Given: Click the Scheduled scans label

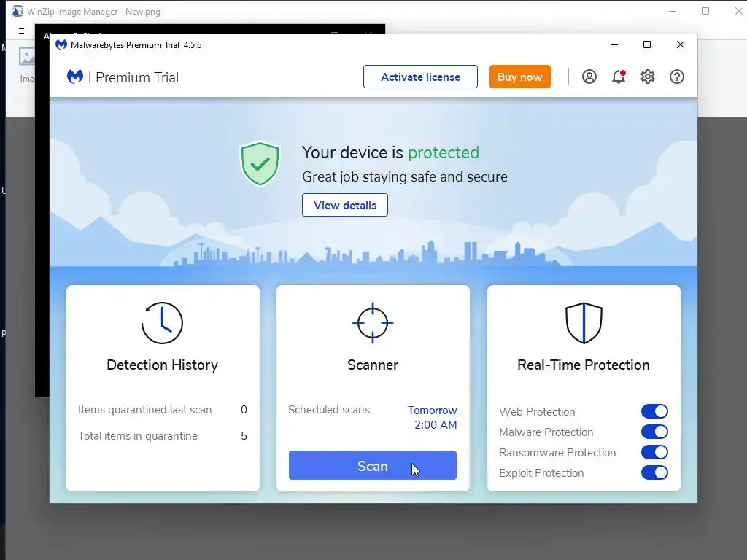Looking at the screenshot, I should click(x=329, y=410).
